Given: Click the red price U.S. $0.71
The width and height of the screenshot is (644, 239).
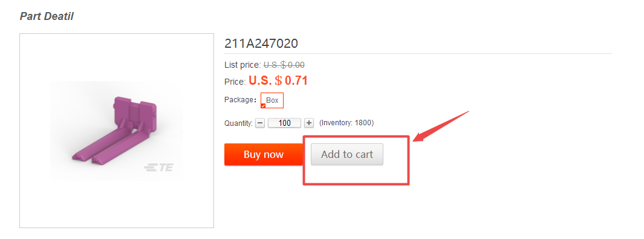Looking at the screenshot, I should click(278, 80).
